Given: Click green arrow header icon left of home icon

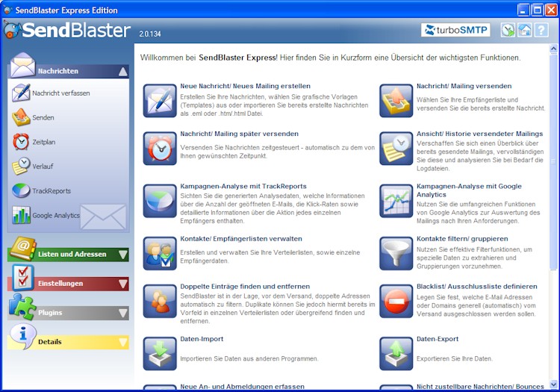Looking at the screenshot, I should 508,30.
